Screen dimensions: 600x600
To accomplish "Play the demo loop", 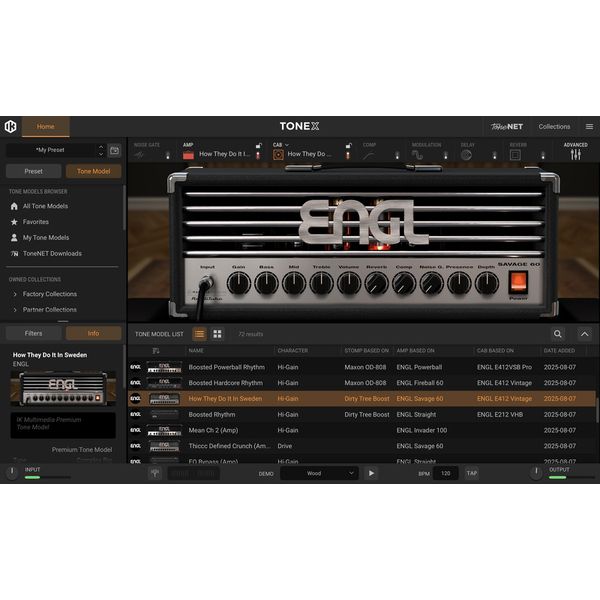I will 371,473.
